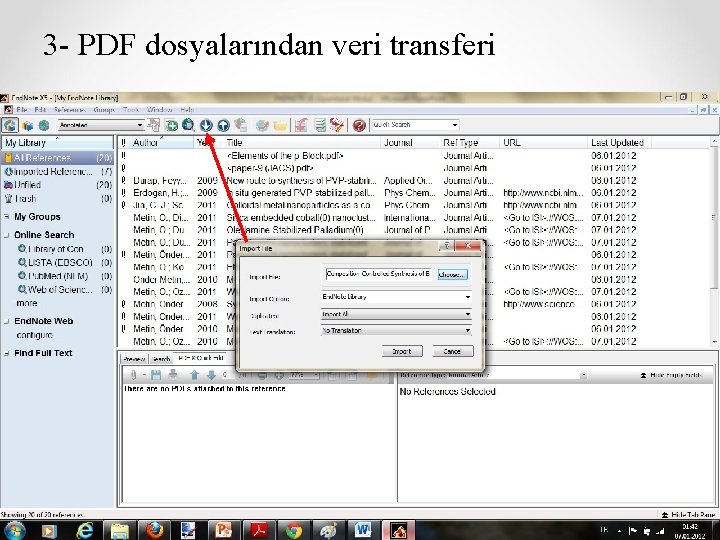This screenshot has width=720, height=540.
Task: Open Firefox from the taskbar
Action: pos(154,530)
